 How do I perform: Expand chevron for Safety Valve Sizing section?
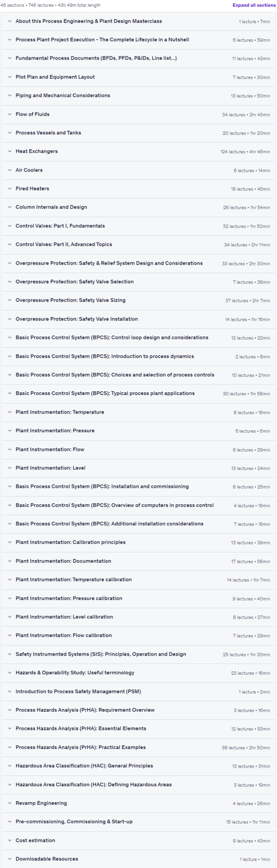(9, 300)
